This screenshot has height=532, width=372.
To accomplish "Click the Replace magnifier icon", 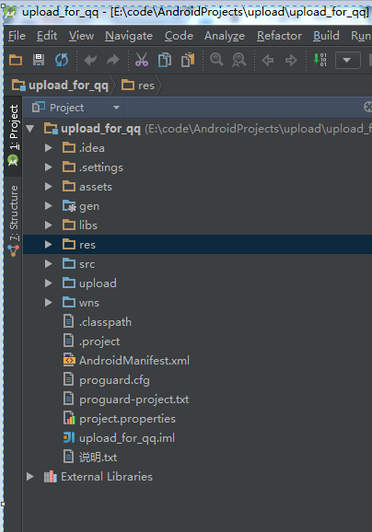I will tap(239, 60).
